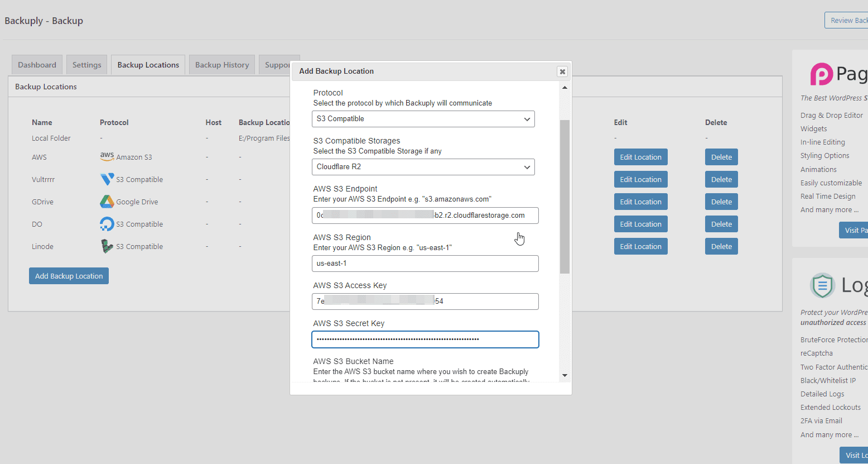Click the Vultr S3 Compatible icon
Image resolution: width=868 pixels, height=464 pixels.
107,179
